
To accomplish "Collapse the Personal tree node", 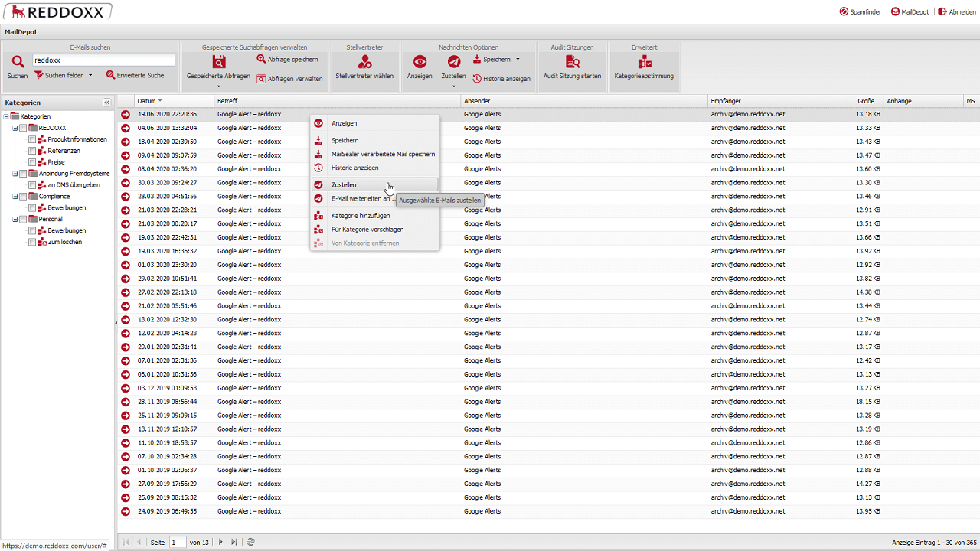I will click(x=15, y=220).
